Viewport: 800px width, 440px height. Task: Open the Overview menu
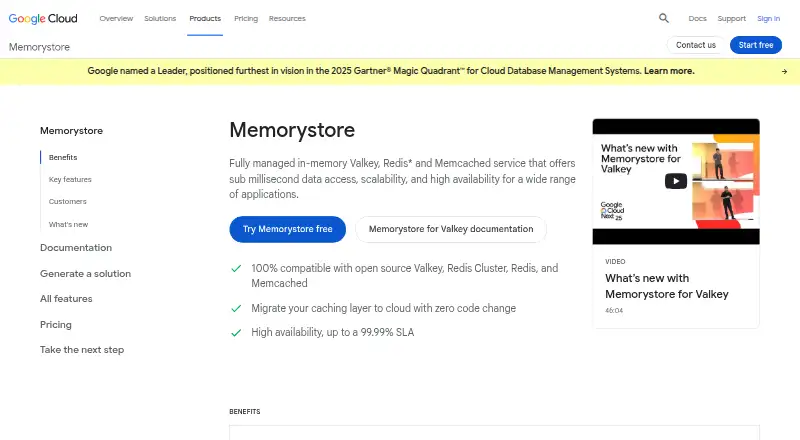[x=116, y=18]
